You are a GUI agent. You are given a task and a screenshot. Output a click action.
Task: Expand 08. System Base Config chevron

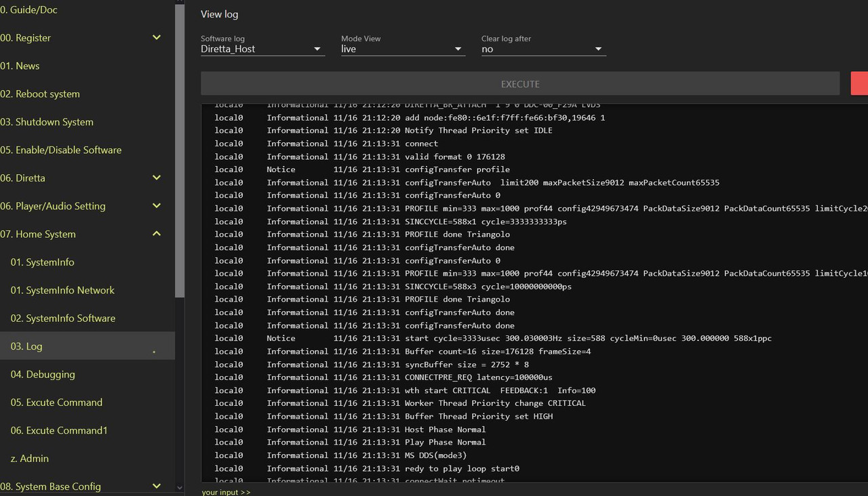pyautogui.click(x=157, y=487)
